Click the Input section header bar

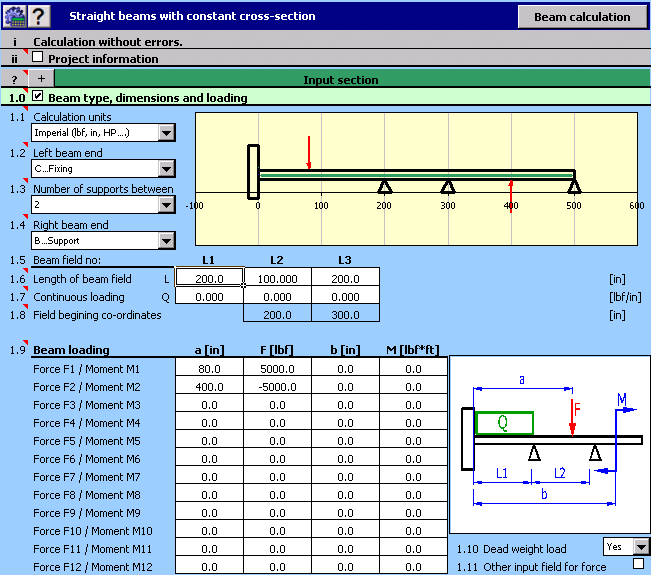(x=340, y=79)
